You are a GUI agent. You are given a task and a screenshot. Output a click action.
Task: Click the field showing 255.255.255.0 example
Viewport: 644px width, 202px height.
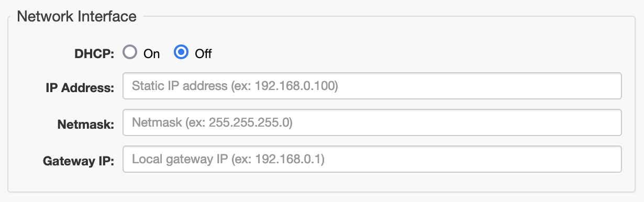[x=372, y=122]
